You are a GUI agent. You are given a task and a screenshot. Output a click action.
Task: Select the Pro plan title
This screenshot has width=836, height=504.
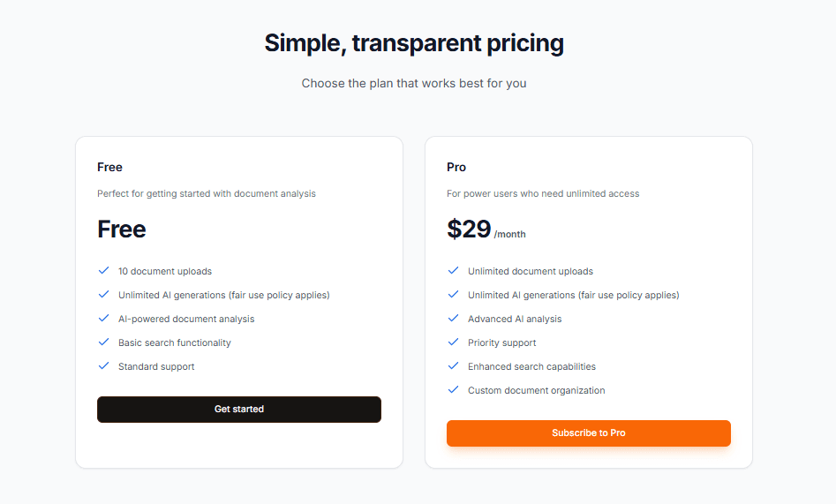[456, 167]
